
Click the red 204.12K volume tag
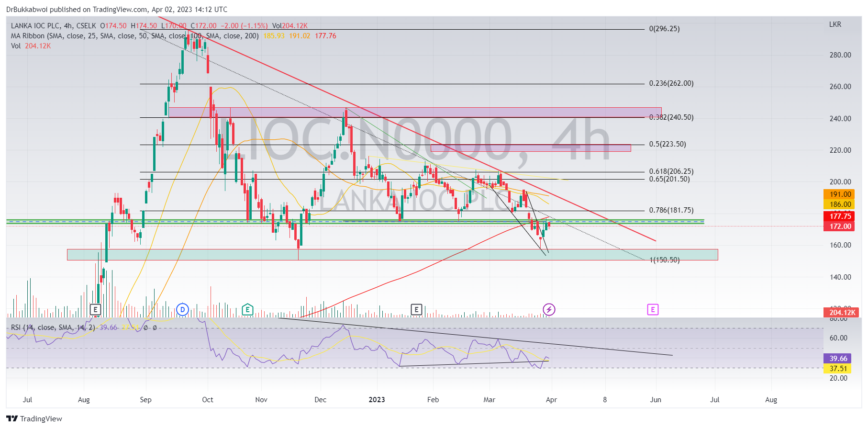[x=842, y=313]
